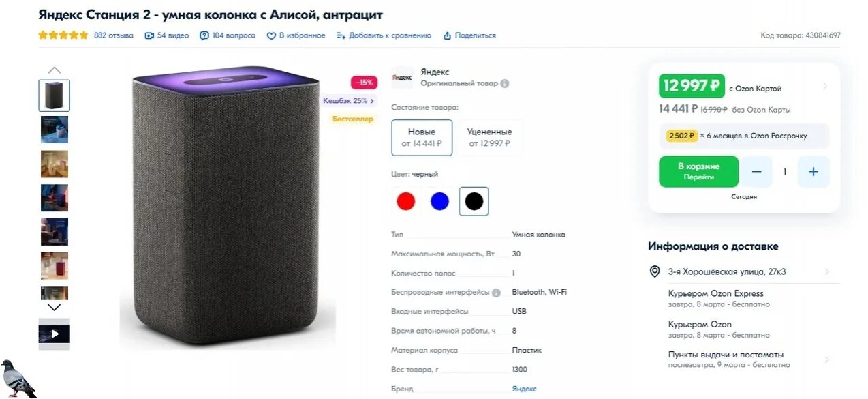Click the location pin delivery address icon
This screenshot has width=868, height=399.
(655, 271)
